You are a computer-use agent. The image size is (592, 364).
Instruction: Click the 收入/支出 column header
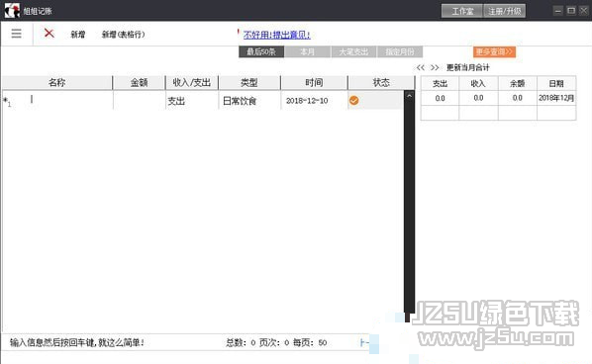pyautogui.click(x=192, y=83)
